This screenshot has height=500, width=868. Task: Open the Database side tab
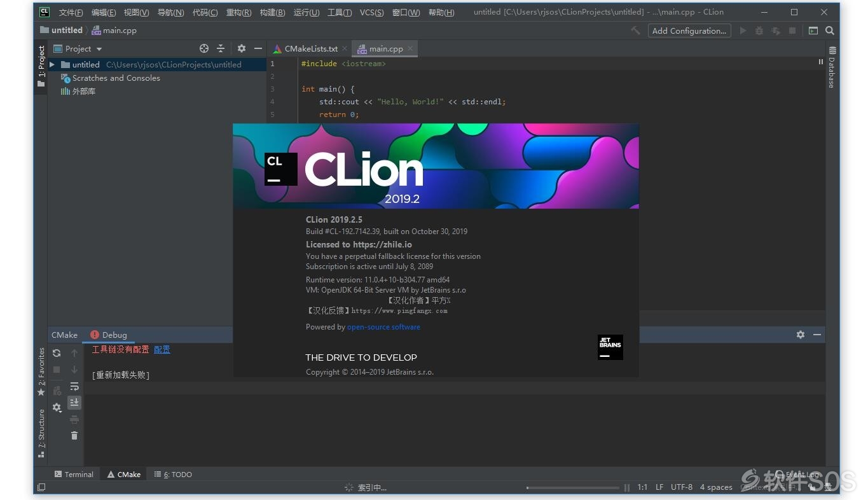(832, 67)
